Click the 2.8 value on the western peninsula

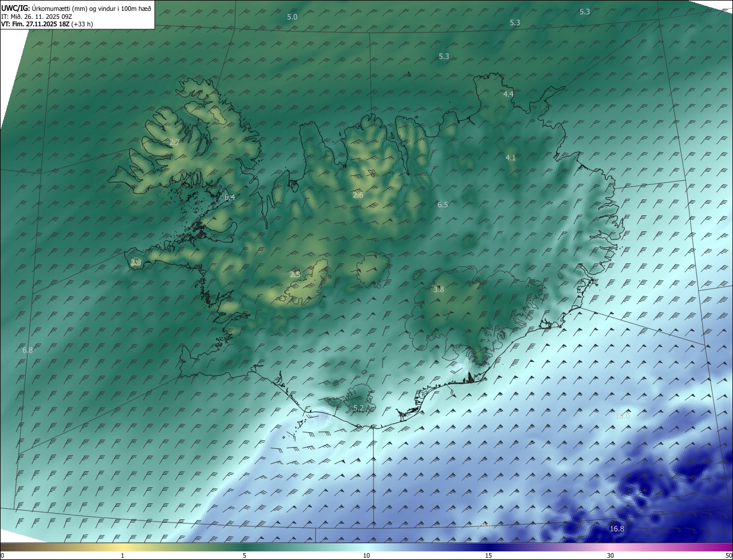click(x=136, y=263)
